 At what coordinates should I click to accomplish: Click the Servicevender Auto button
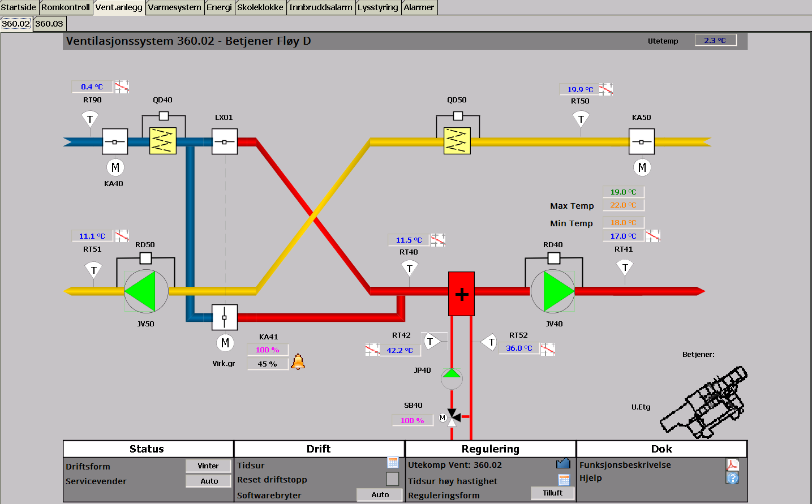point(208,481)
